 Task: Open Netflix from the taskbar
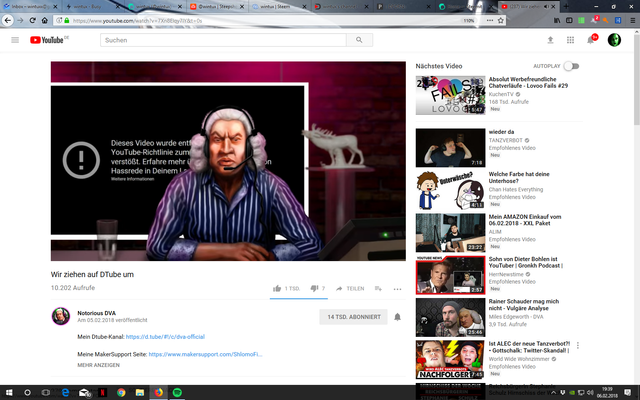click(102, 393)
